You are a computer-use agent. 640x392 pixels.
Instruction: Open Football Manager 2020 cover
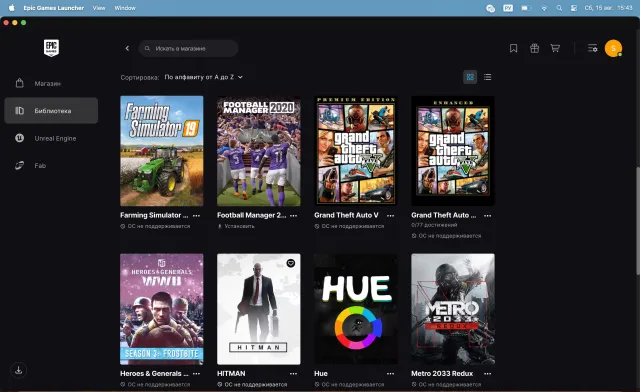(259, 151)
